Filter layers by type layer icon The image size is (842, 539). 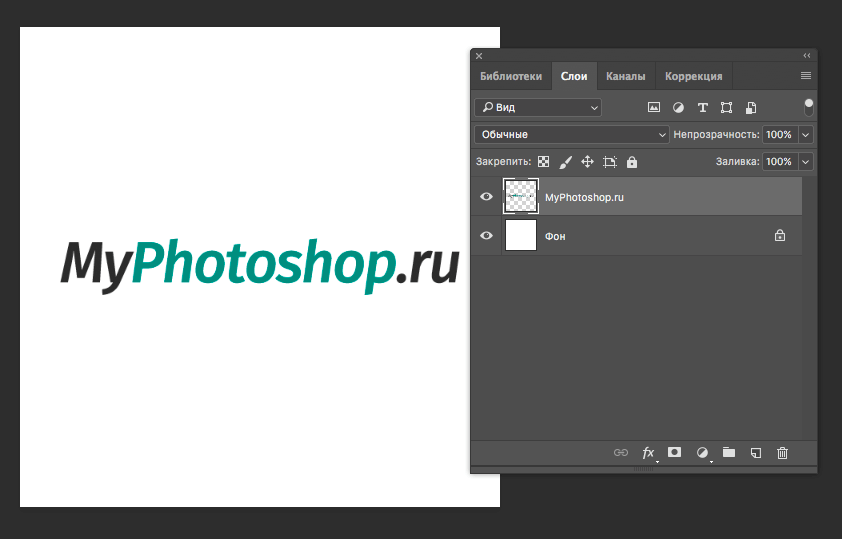[x=702, y=107]
